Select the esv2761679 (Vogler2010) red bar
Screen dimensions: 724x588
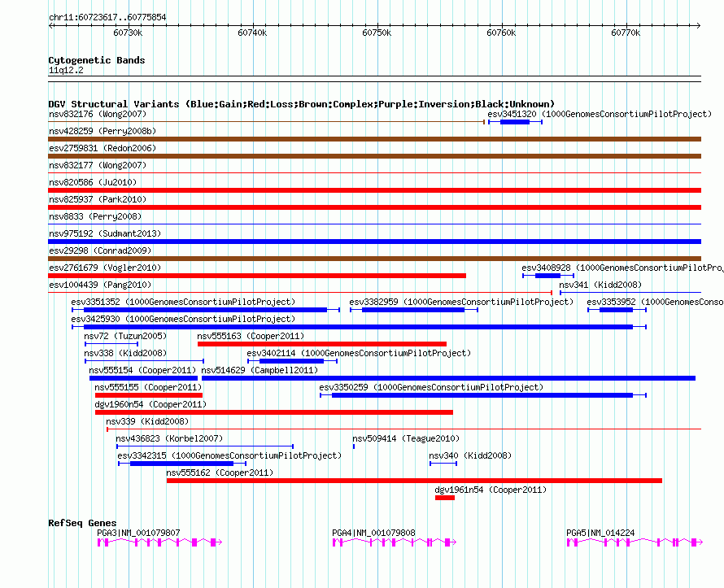coord(257,276)
